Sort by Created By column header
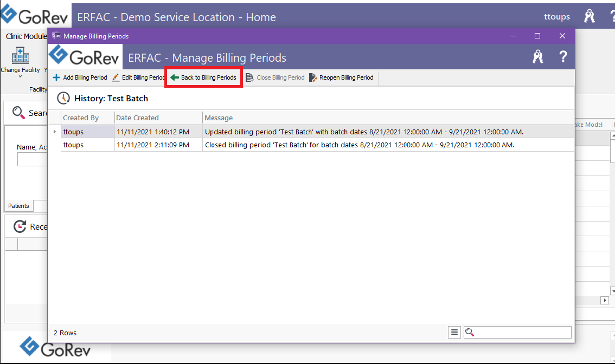The height and width of the screenshot is (364, 615). (87, 118)
